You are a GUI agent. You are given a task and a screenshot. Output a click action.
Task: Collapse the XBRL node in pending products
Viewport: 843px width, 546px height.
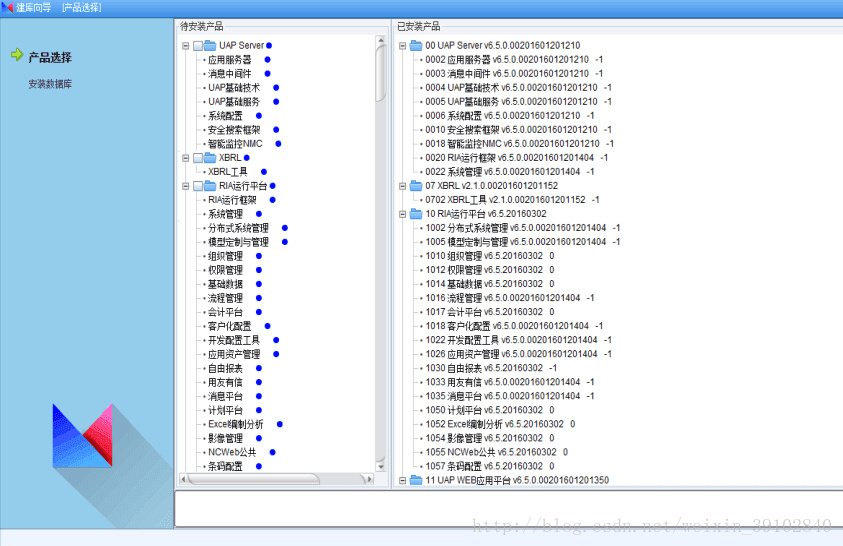(x=185, y=158)
